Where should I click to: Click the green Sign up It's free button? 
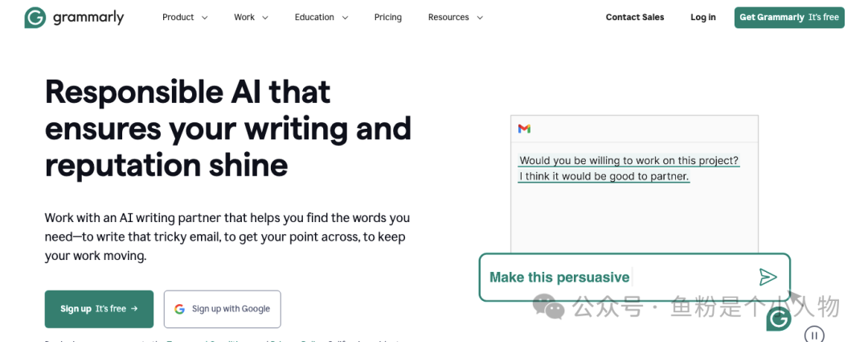tap(99, 309)
